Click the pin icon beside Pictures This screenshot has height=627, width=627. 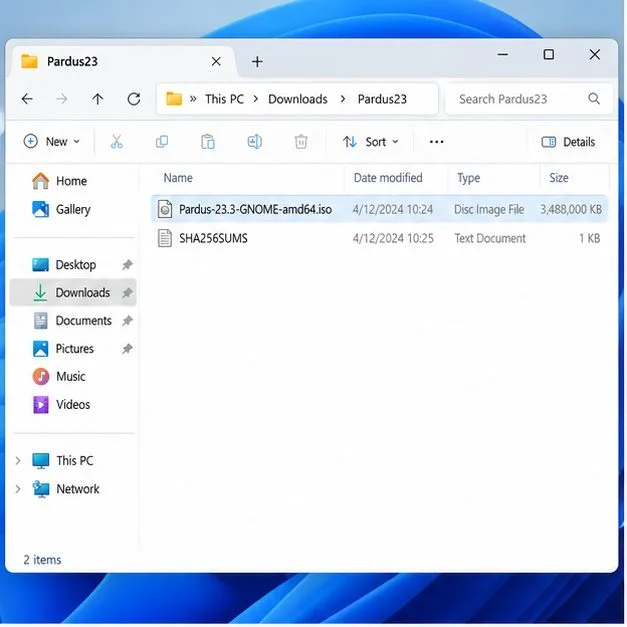click(x=127, y=349)
